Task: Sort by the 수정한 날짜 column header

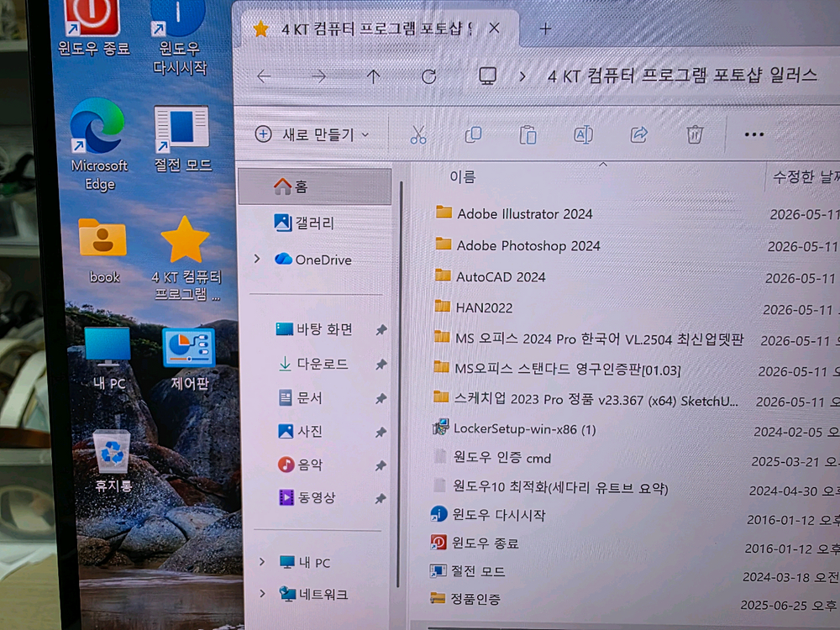Action: [805, 176]
